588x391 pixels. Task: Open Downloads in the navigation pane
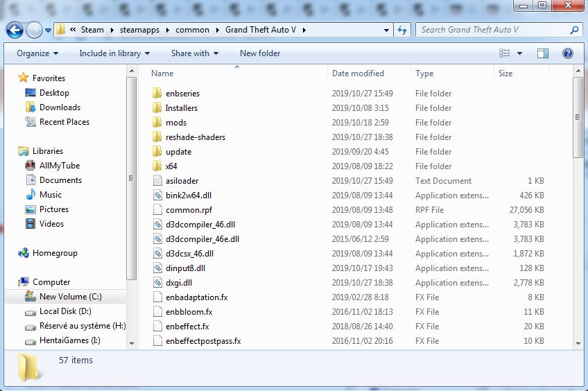[60, 107]
